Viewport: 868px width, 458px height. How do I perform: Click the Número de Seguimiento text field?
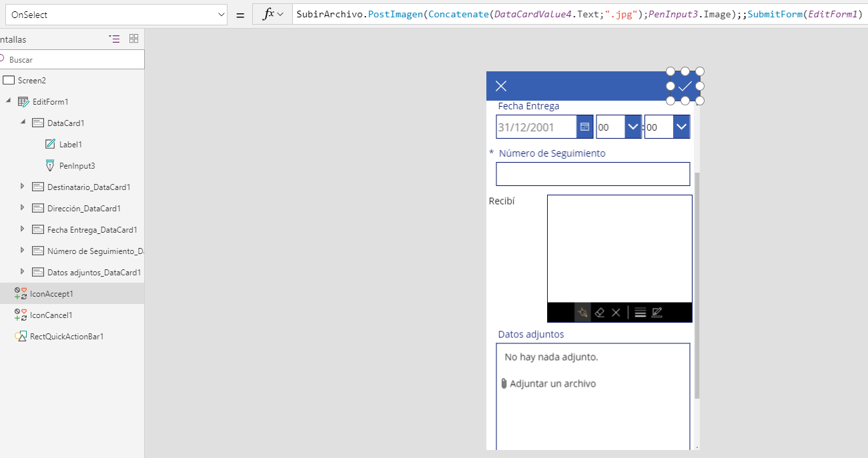[x=592, y=174]
